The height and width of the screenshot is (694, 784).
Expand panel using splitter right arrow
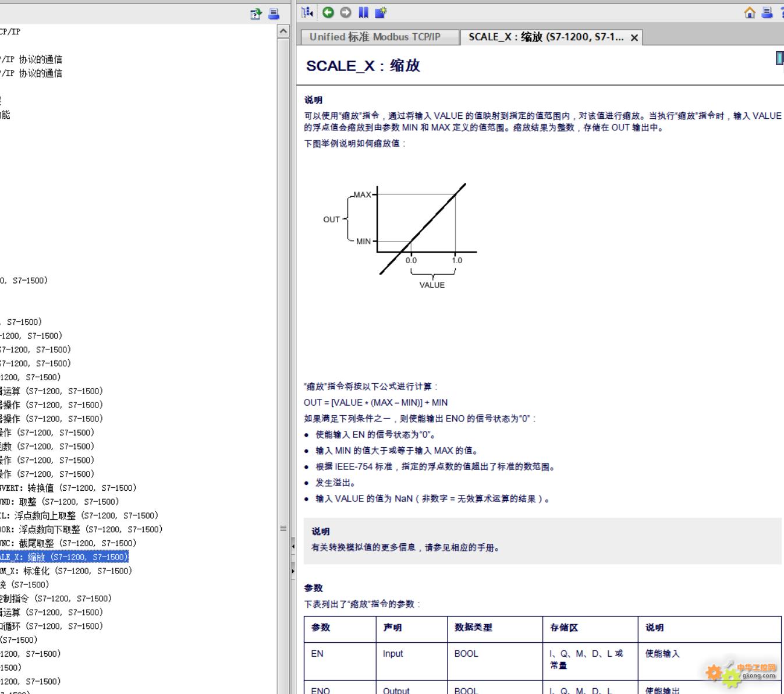point(293,571)
